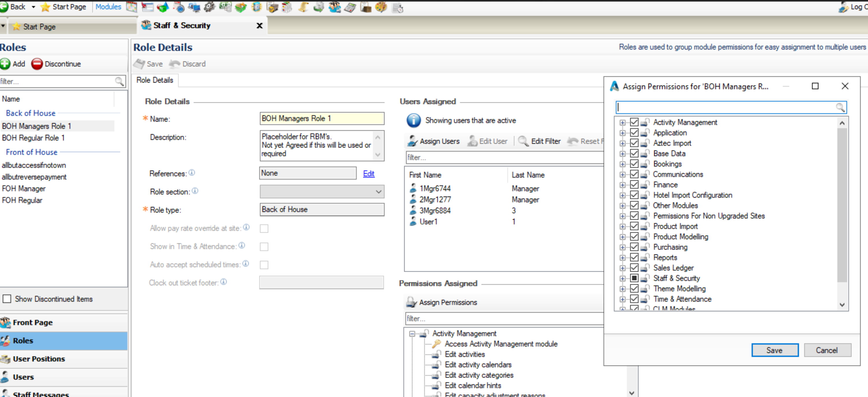Click search magnifier in Assign Permissions dialog
Image resolution: width=868 pixels, height=397 pixels.
840,107
